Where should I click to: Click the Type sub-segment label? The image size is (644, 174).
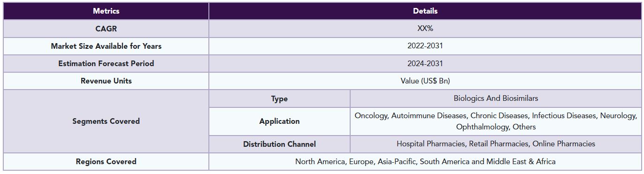click(x=279, y=98)
